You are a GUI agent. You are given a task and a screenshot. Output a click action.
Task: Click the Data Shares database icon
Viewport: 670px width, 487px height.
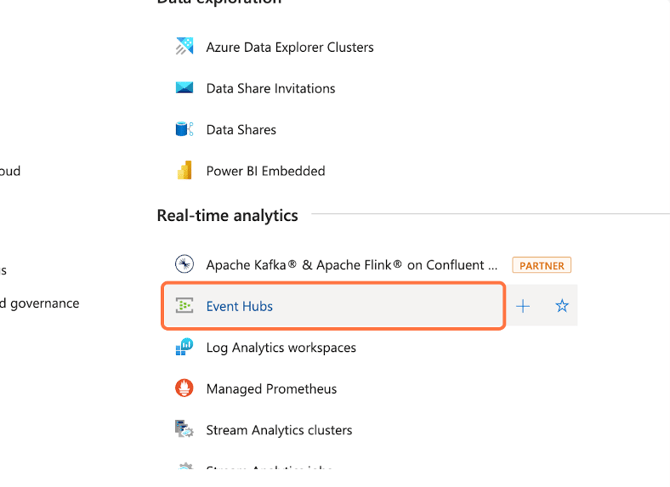click(x=184, y=130)
